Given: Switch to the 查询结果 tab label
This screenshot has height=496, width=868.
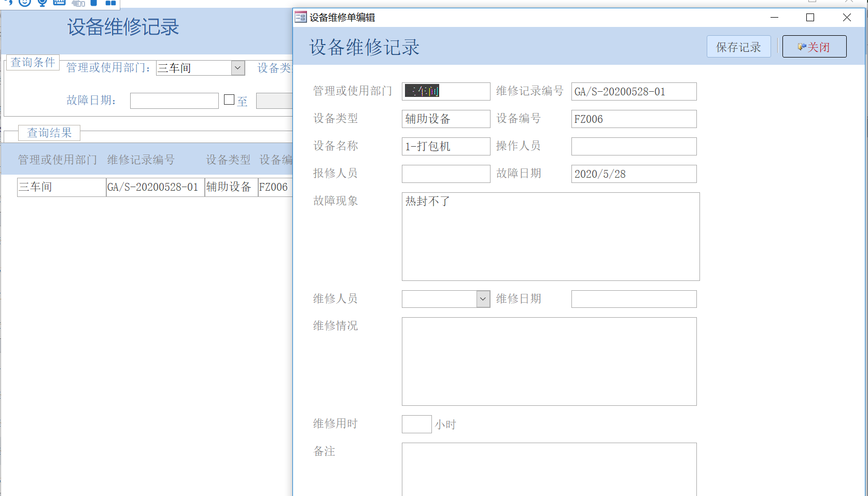Looking at the screenshot, I should [49, 133].
